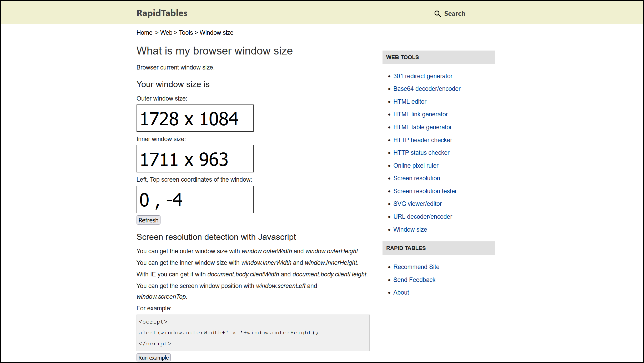
Task: Open Online pixel ruler link
Action: click(x=416, y=166)
